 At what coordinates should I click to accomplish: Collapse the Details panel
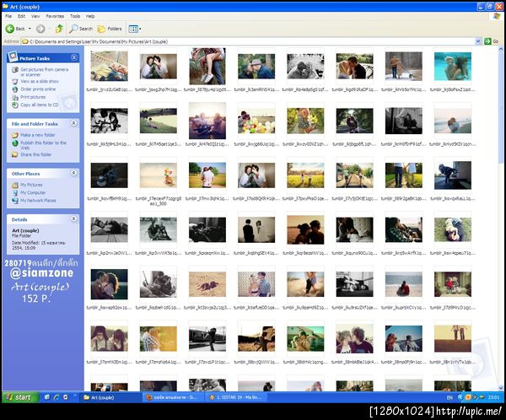tap(74, 219)
